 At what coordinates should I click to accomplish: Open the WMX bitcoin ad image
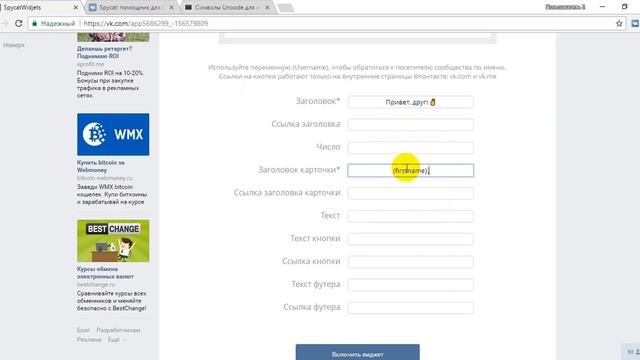(113, 134)
